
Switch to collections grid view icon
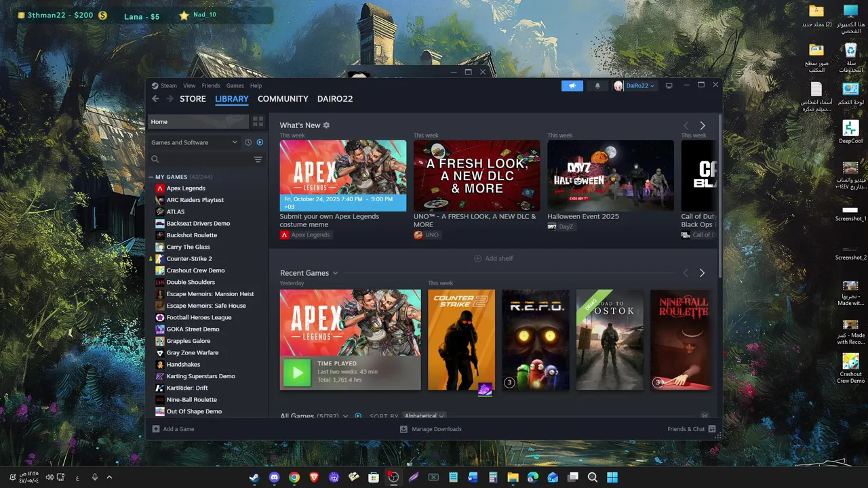258,121
